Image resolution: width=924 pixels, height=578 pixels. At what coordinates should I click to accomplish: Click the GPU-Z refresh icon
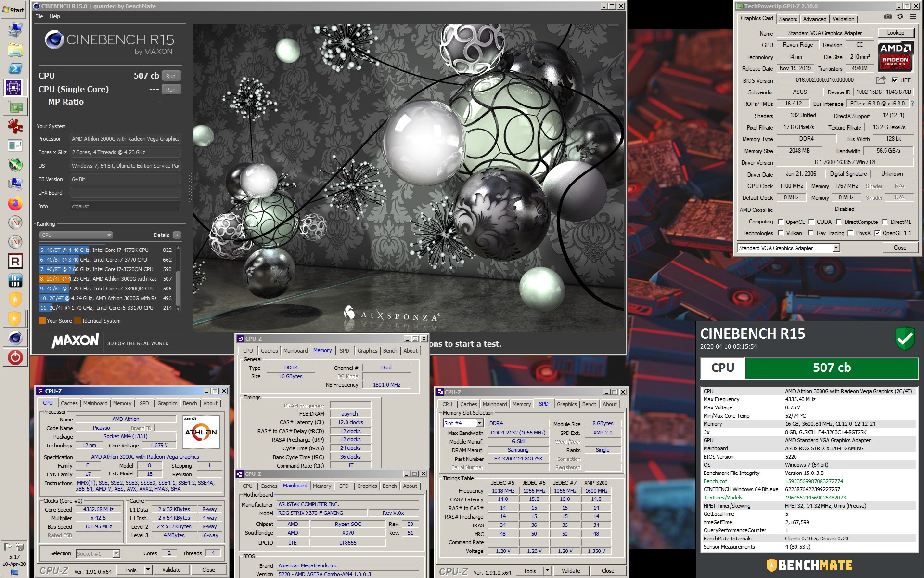coord(900,17)
